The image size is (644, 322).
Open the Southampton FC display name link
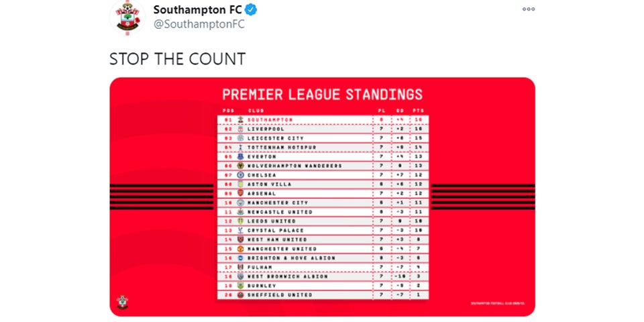(x=197, y=10)
